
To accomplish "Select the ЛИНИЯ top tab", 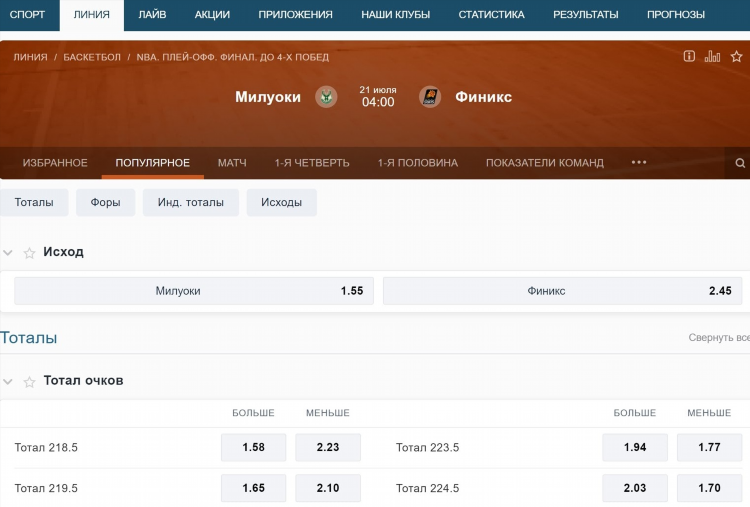I will 91,15.
